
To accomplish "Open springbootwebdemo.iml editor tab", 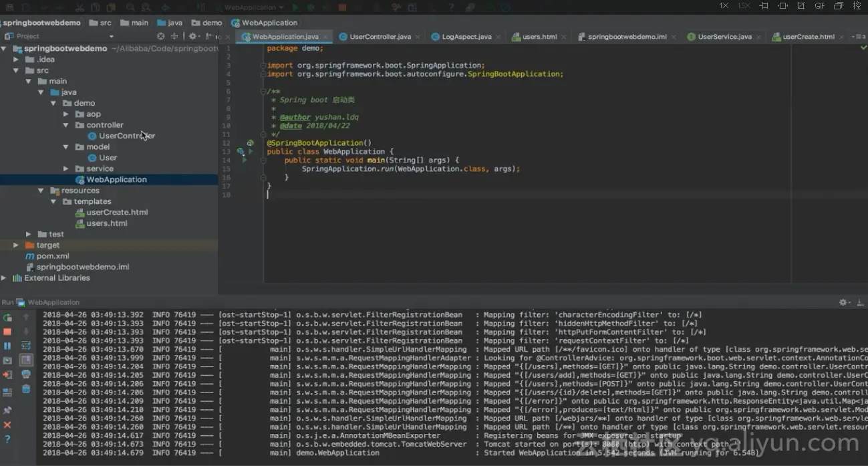I will (x=627, y=37).
